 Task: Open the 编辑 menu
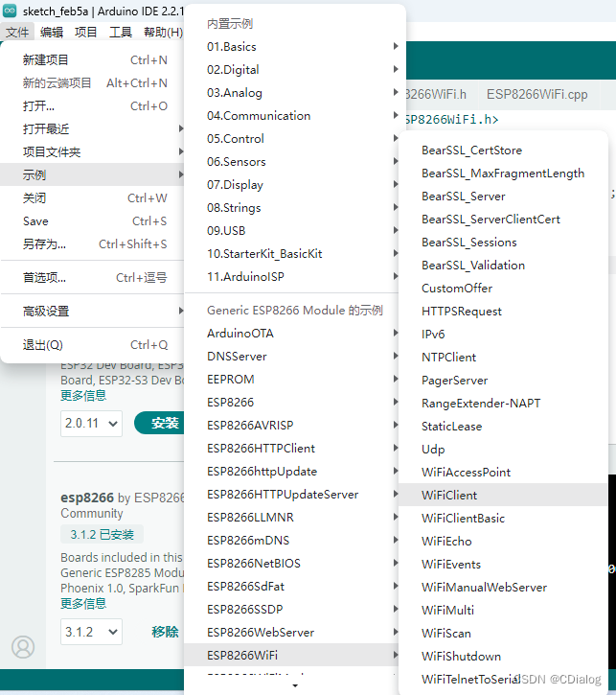click(x=52, y=32)
